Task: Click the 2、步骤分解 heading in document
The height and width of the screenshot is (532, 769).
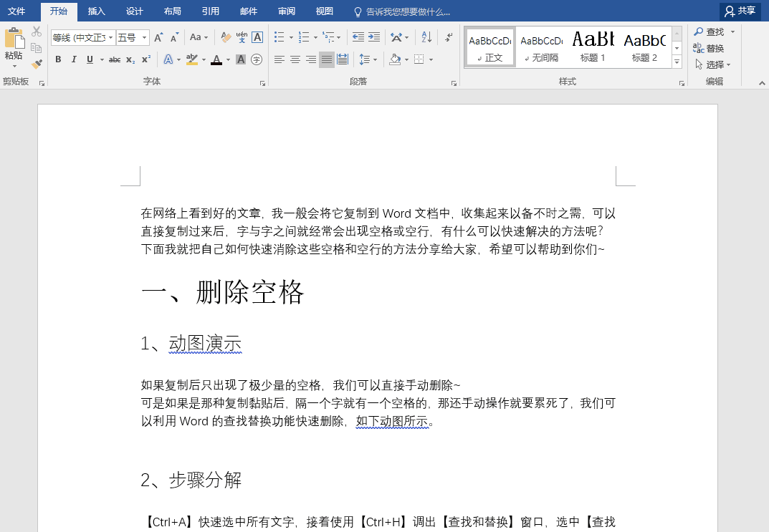Action: click(191, 480)
